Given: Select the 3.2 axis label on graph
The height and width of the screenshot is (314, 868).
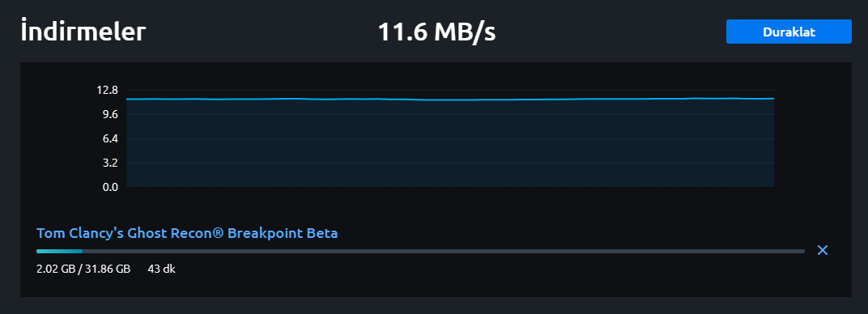Looking at the screenshot, I should (109, 163).
